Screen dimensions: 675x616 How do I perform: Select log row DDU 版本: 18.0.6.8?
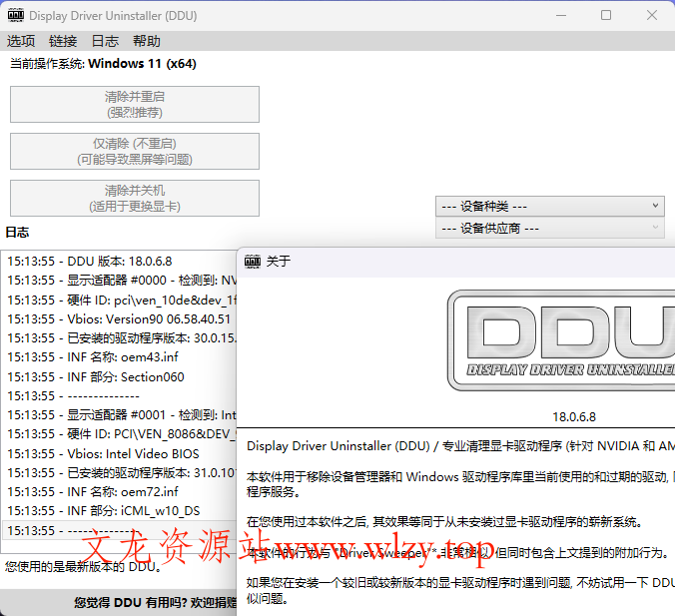pyautogui.click(x=120, y=262)
